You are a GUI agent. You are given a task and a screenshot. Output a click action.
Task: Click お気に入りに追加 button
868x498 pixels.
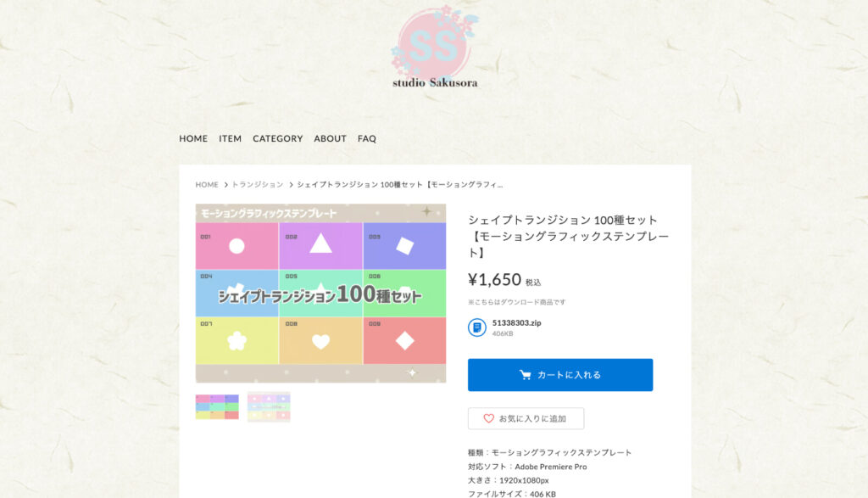point(526,419)
